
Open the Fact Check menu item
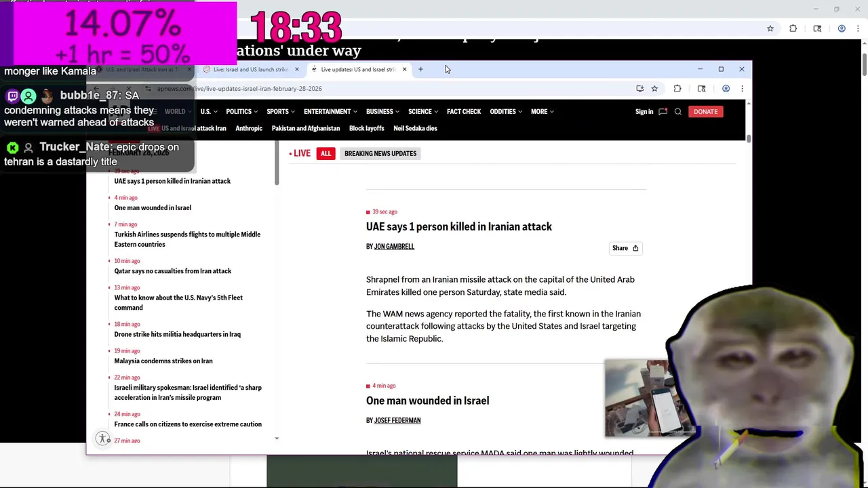tap(464, 112)
